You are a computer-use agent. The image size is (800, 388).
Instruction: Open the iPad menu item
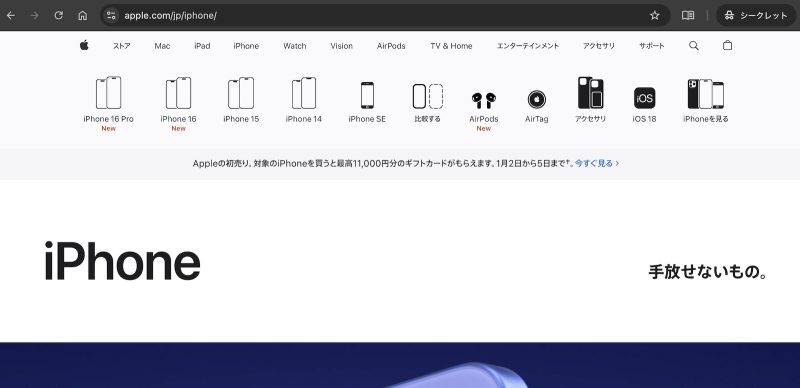coord(202,46)
